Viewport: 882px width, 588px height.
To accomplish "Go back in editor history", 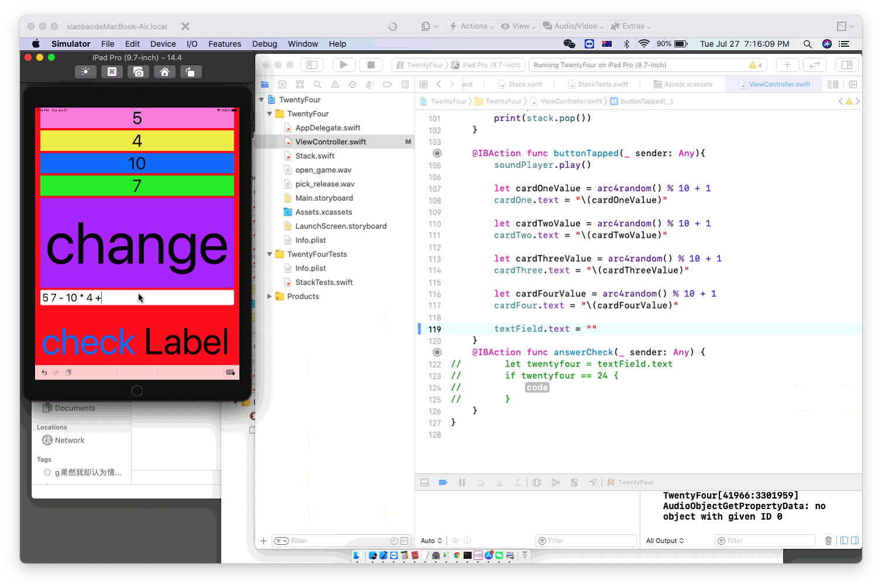I will pos(439,85).
